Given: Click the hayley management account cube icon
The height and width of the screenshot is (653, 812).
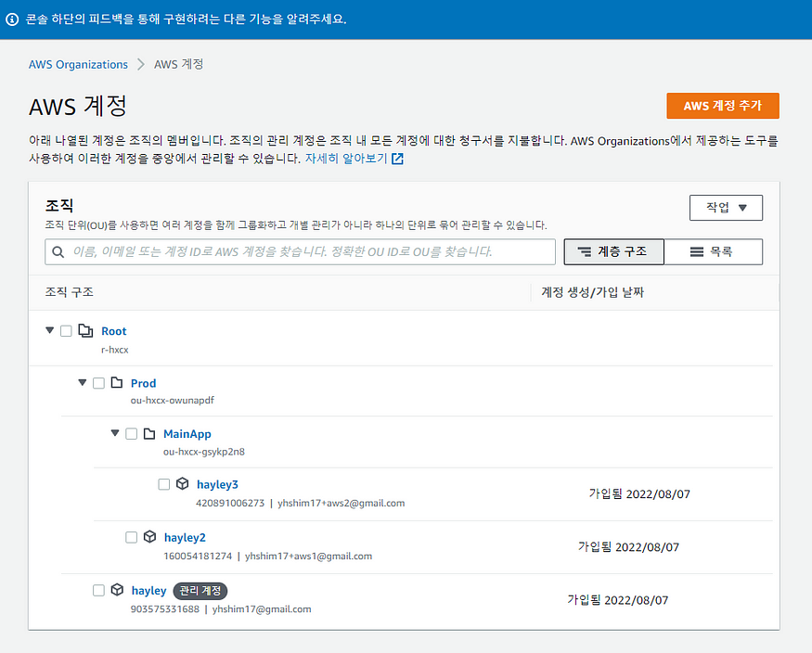Looking at the screenshot, I should pyautogui.click(x=118, y=589).
